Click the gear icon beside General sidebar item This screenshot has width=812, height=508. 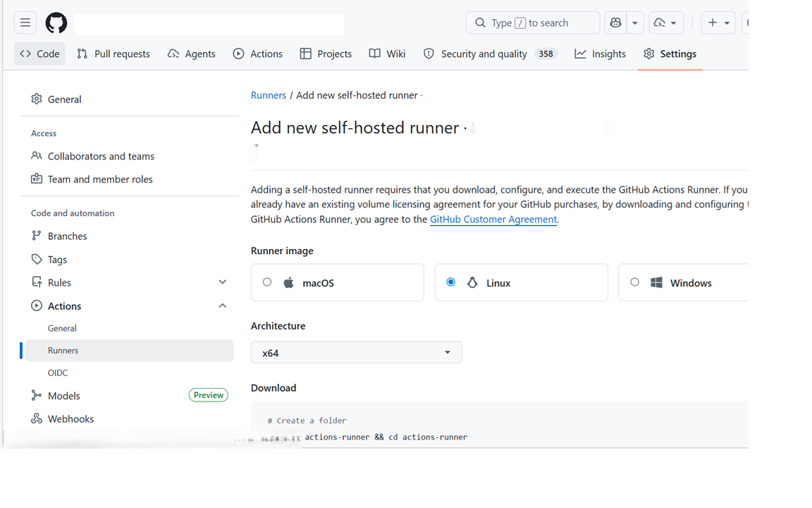(x=36, y=99)
